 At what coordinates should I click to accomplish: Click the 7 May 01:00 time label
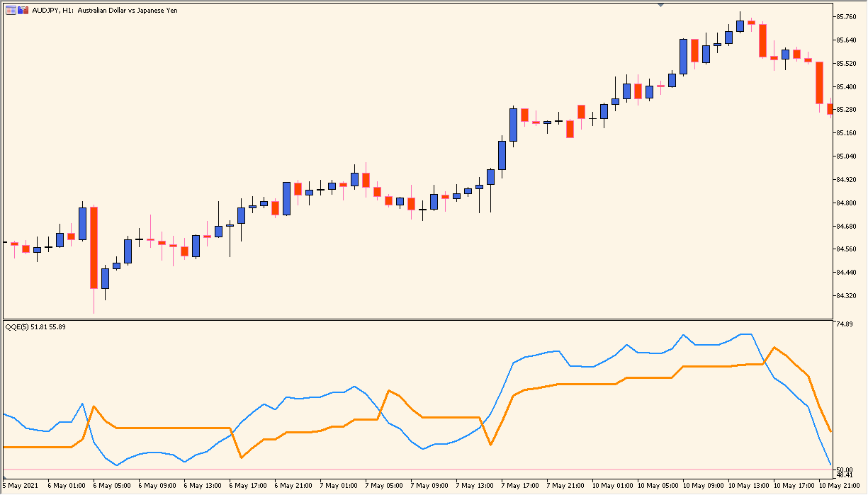click(339, 486)
